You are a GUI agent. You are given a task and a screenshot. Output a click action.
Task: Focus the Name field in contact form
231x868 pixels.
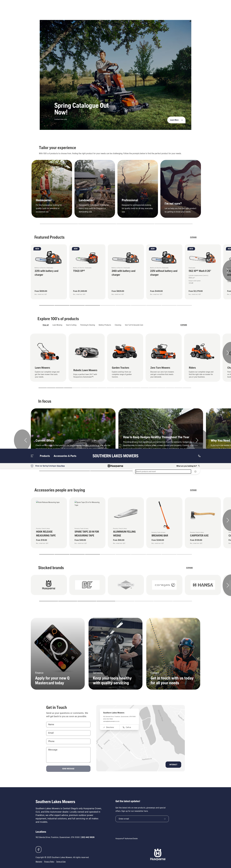point(68,724)
